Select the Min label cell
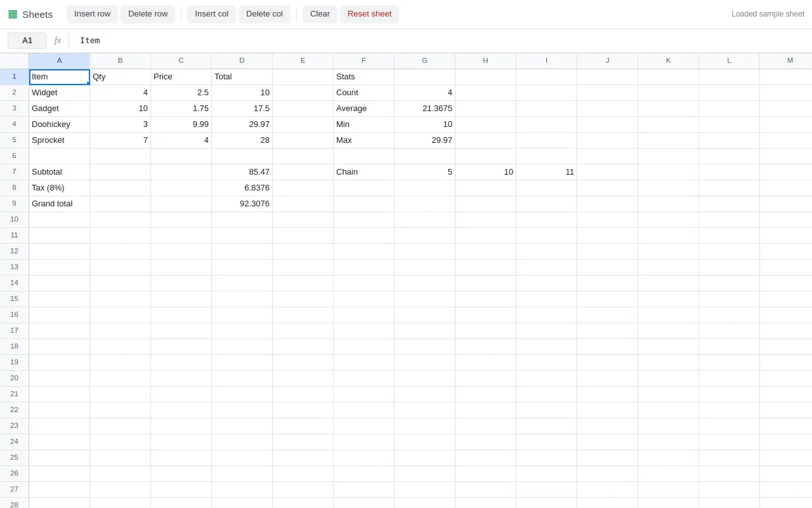Viewport: 812px width, 508px height. click(364, 124)
